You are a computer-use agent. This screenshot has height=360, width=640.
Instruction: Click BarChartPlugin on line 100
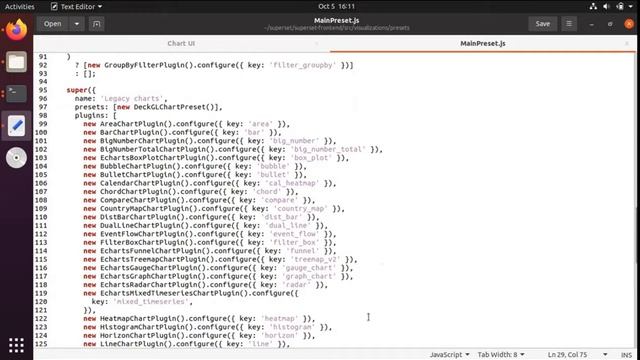tap(129, 133)
